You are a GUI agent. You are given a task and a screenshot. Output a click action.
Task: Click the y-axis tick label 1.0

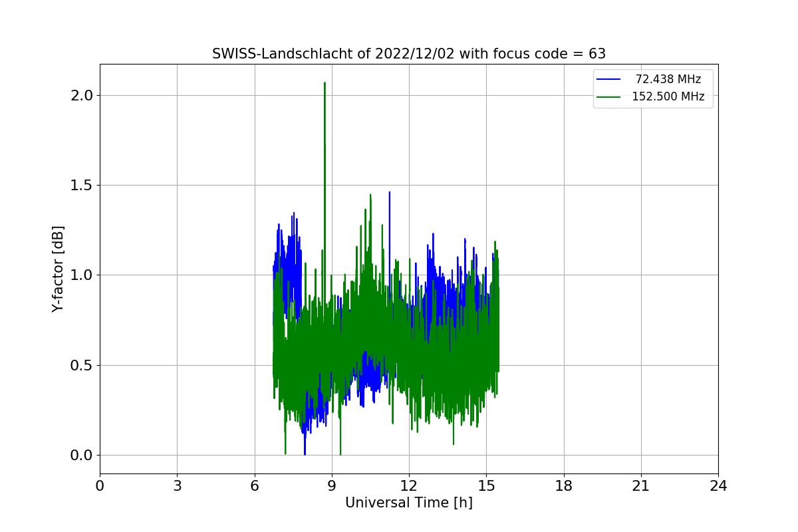[81, 275]
